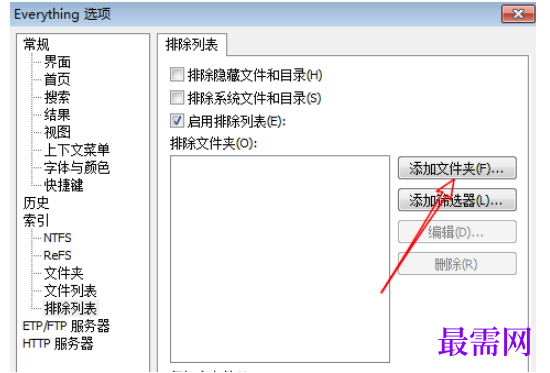
Task: Open the 搜索 settings page
Action: (57, 97)
